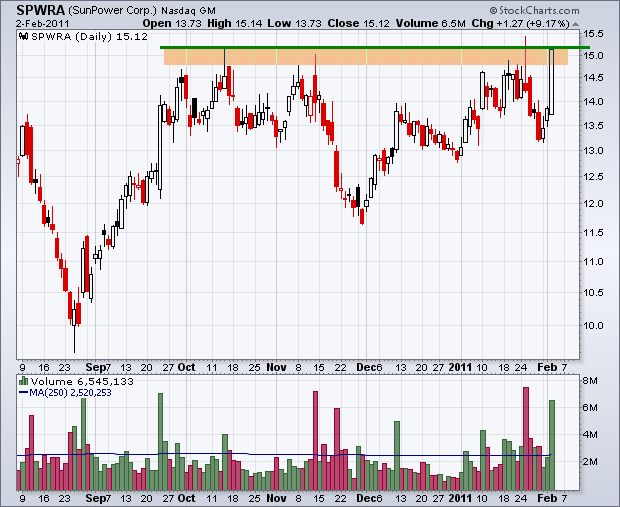Image resolution: width=620 pixels, height=507 pixels.
Task: Click the Nov label on price chart axis
Action: [x=276, y=367]
